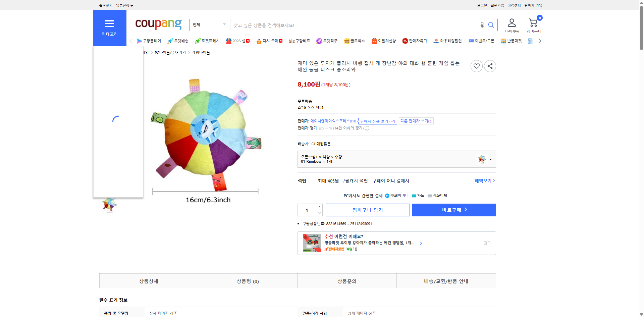Viewport: 644px width, 317px height.
Task: Expand the 01 Rainbow product option dropdown
Action: point(490,159)
